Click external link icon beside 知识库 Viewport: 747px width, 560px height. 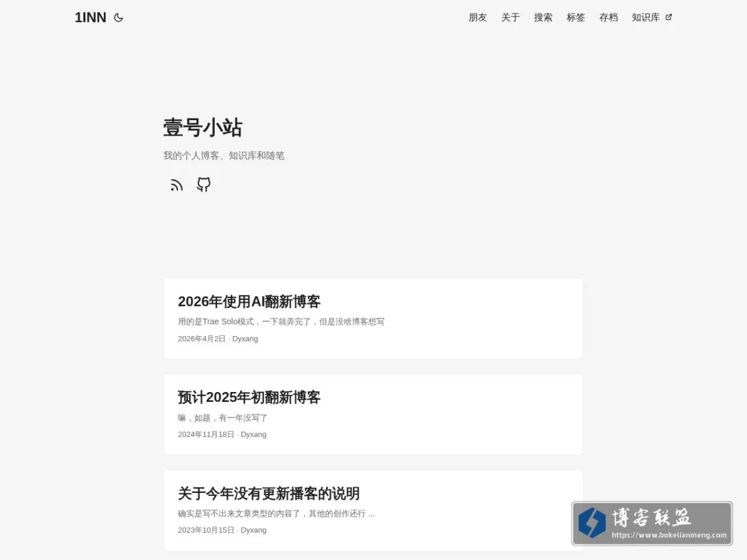point(669,17)
